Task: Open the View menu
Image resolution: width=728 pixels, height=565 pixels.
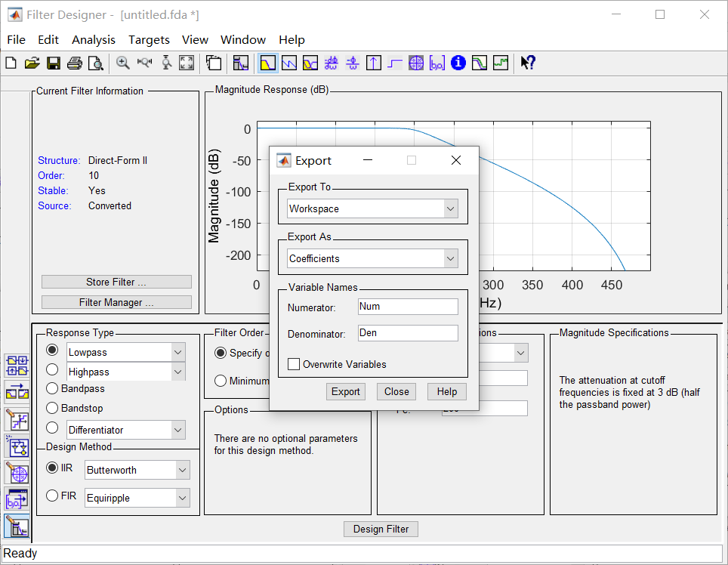Action: point(195,40)
